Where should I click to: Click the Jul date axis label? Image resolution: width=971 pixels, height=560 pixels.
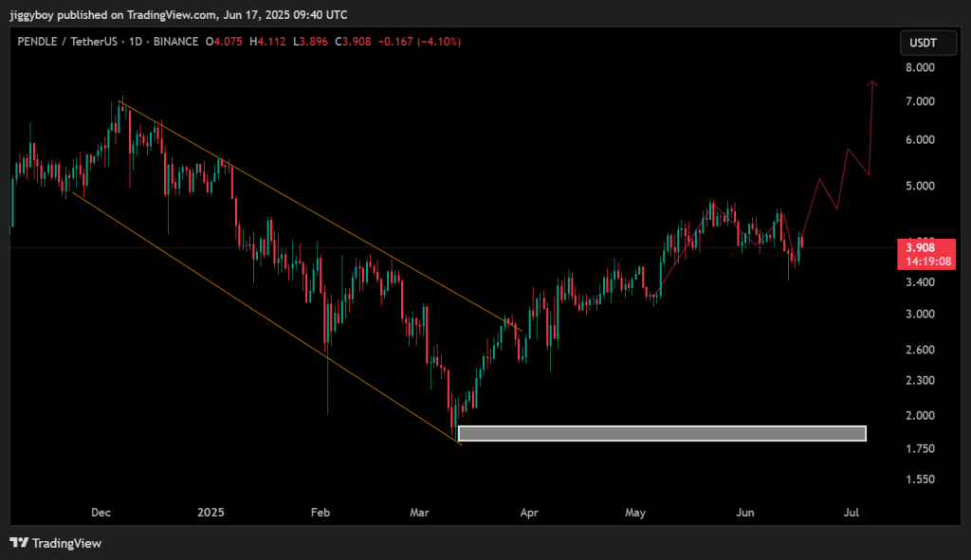pyautogui.click(x=852, y=513)
